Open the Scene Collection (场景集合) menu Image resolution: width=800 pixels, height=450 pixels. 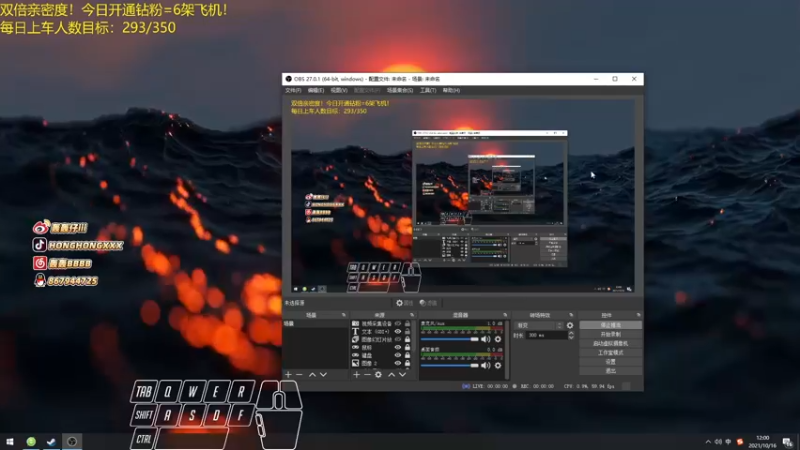399,90
